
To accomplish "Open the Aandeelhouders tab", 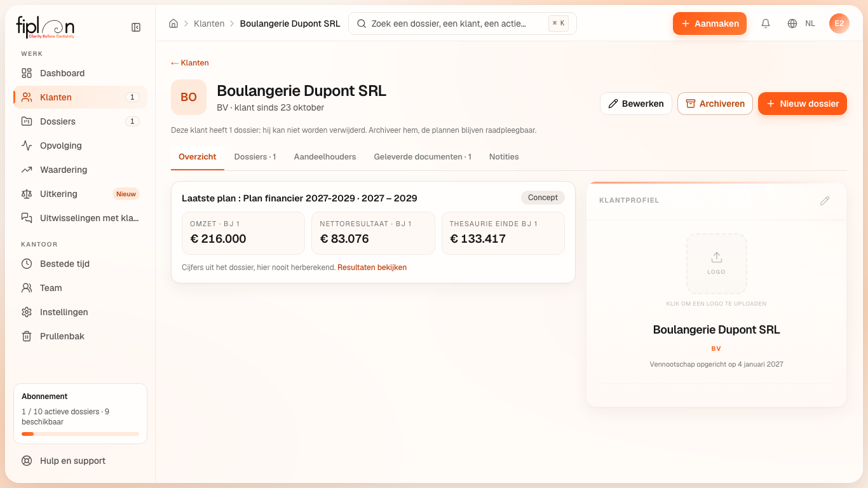I will point(325,157).
